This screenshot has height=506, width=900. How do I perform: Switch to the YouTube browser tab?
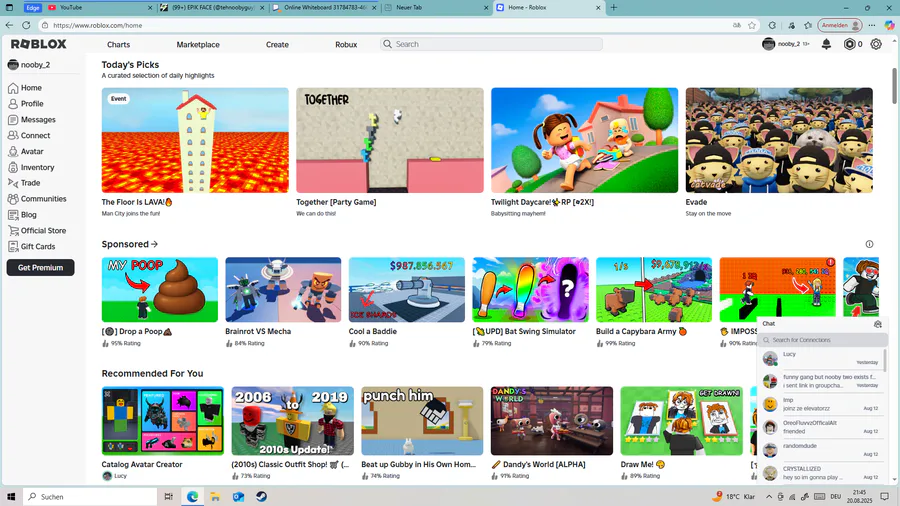click(100, 7)
